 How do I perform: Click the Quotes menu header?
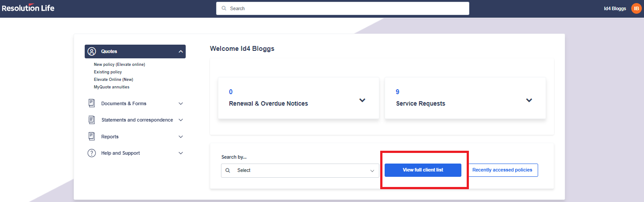(135, 52)
